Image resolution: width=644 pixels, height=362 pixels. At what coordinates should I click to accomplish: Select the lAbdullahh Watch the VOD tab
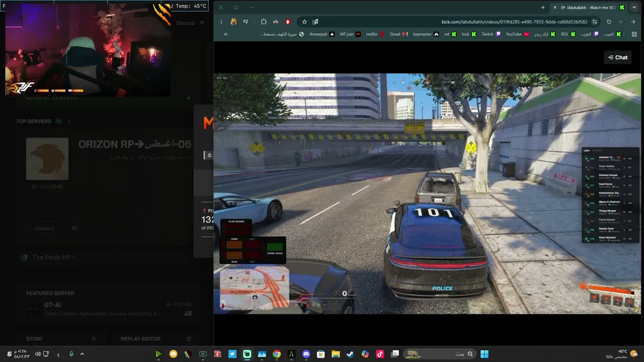589,8
